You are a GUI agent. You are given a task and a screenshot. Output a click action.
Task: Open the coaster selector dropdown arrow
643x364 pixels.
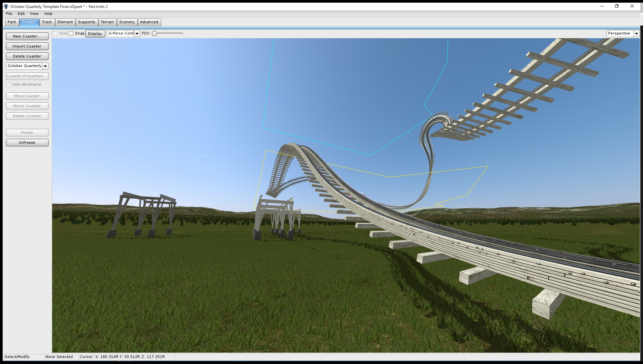(x=46, y=66)
